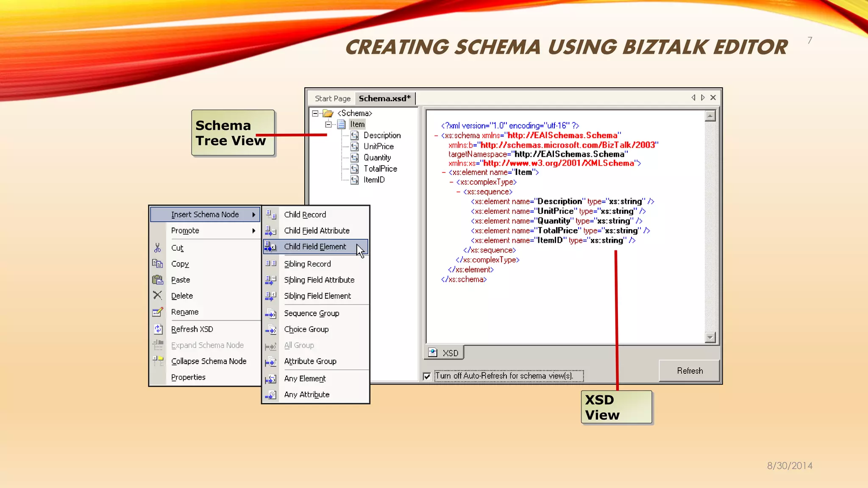Collapse the xs:schema element in XSD view
The image size is (868, 488).
point(436,136)
